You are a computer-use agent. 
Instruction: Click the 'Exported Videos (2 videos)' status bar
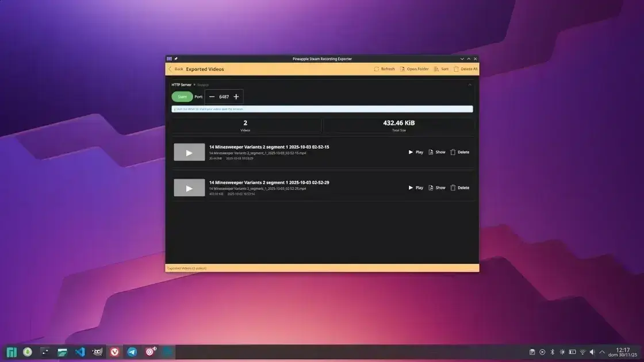click(322, 268)
